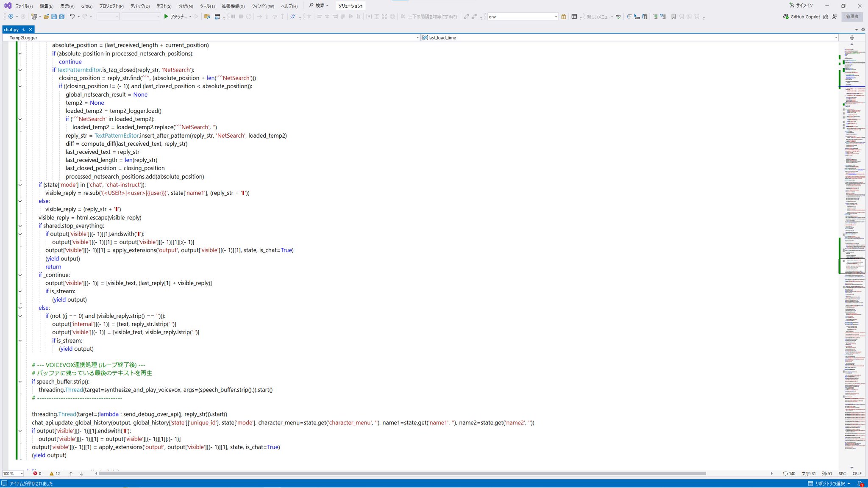Click the save file icon

tap(54, 17)
